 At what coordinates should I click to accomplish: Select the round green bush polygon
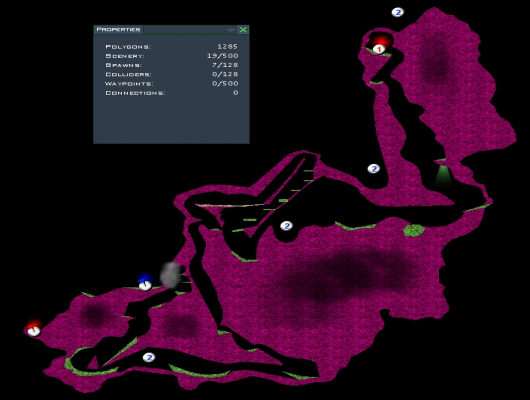point(414,230)
